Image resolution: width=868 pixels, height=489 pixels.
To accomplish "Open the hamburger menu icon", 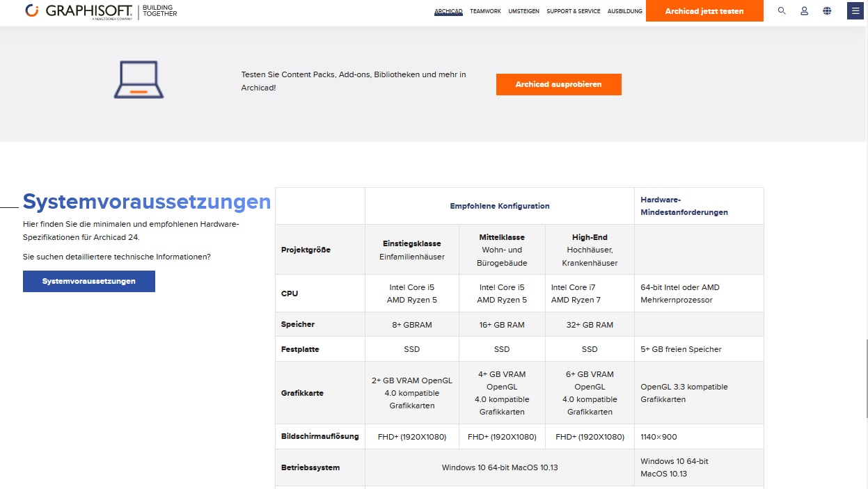I will point(855,11).
